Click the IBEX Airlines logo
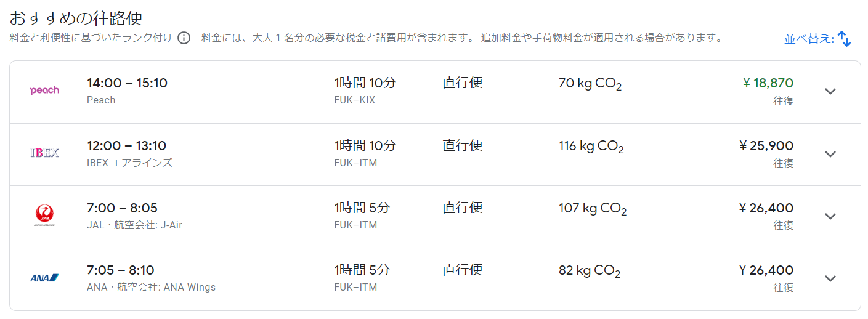Screen dimensions: 868x319 point(45,153)
